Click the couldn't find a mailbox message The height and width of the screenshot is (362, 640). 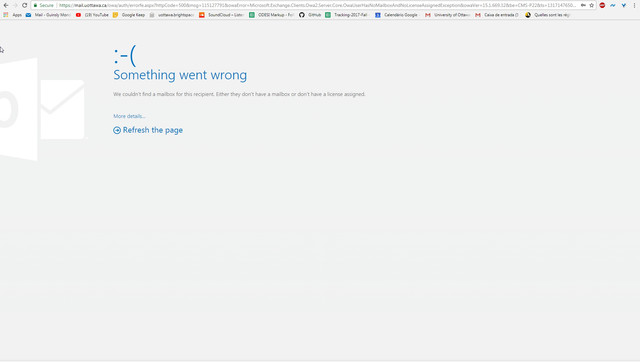tap(239, 94)
